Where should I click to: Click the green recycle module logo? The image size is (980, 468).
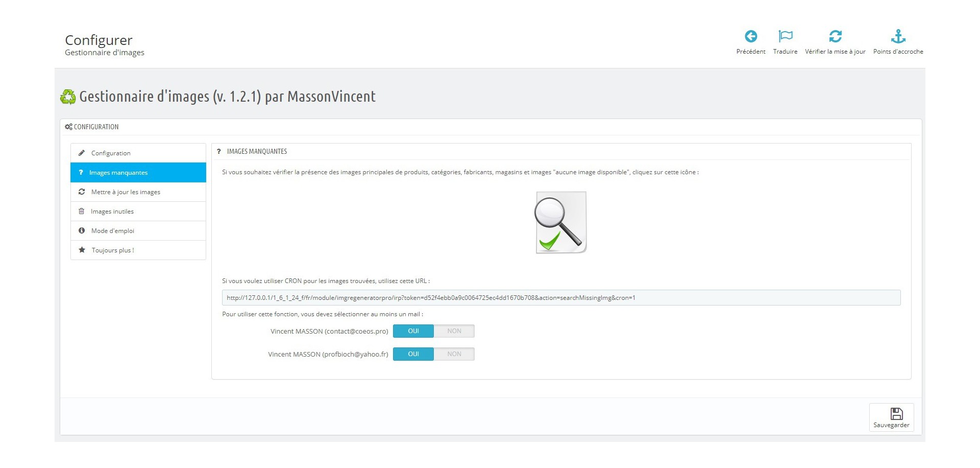(x=68, y=97)
